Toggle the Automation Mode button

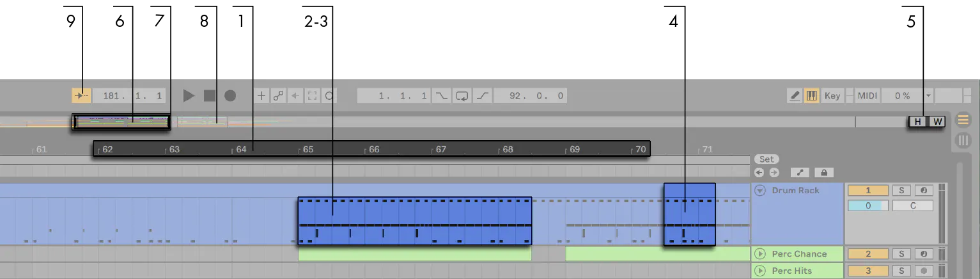pyautogui.click(x=800, y=173)
